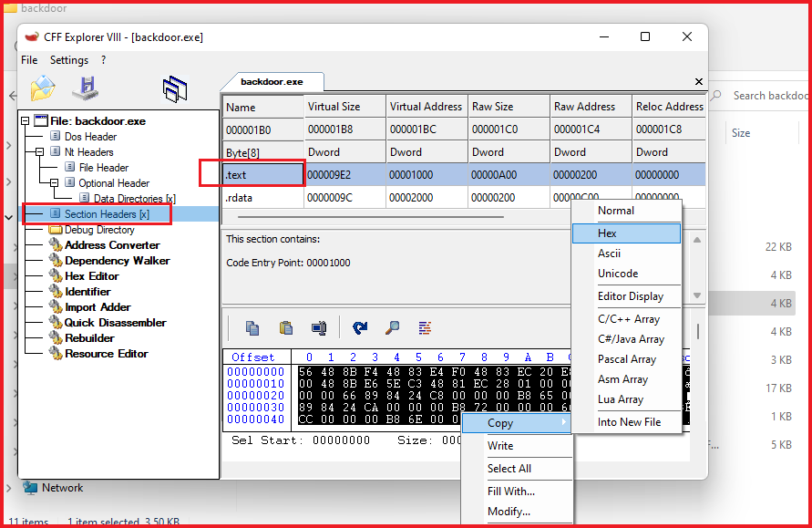The height and width of the screenshot is (528, 812).
Task: Click the cascade windows icon in the main toolbar
Action: point(174,87)
